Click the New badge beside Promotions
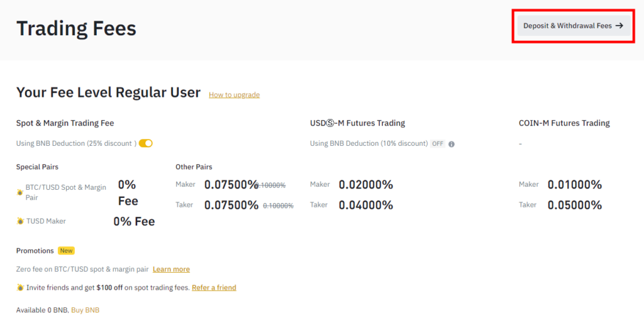The height and width of the screenshot is (335, 644). click(66, 250)
